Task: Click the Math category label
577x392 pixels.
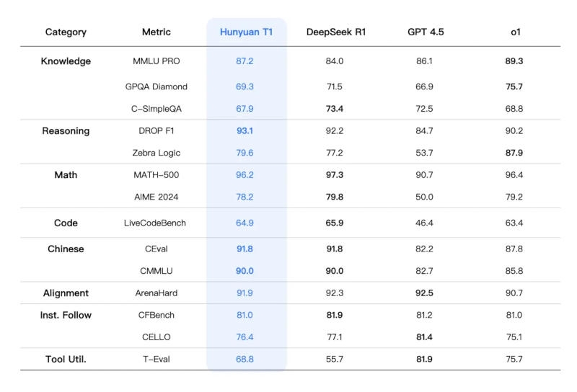Action: (x=66, y=174)
